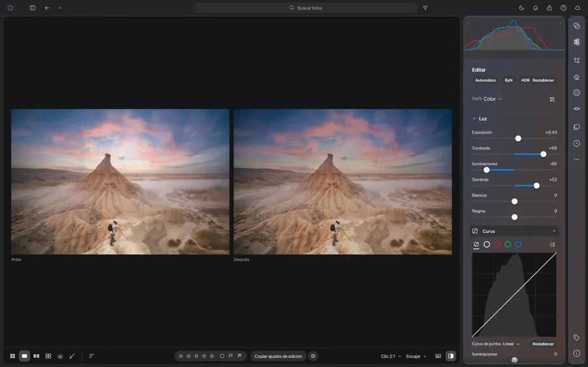Screen dimensions: 588x367
Task: Collapse the Luz section
Action: click(474, 119)
